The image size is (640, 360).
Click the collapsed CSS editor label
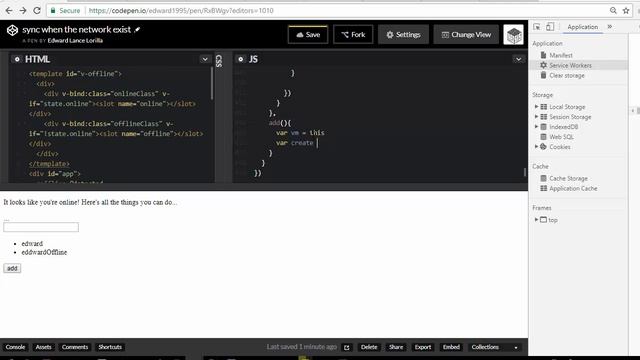(x=219, y=61)
